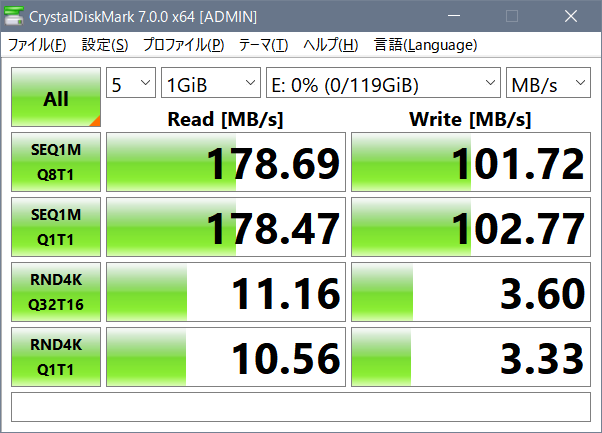The width and height of the screenshot is (602, 433).
Task: Open the プロファイル(P) menu
Action: (184, 45)
